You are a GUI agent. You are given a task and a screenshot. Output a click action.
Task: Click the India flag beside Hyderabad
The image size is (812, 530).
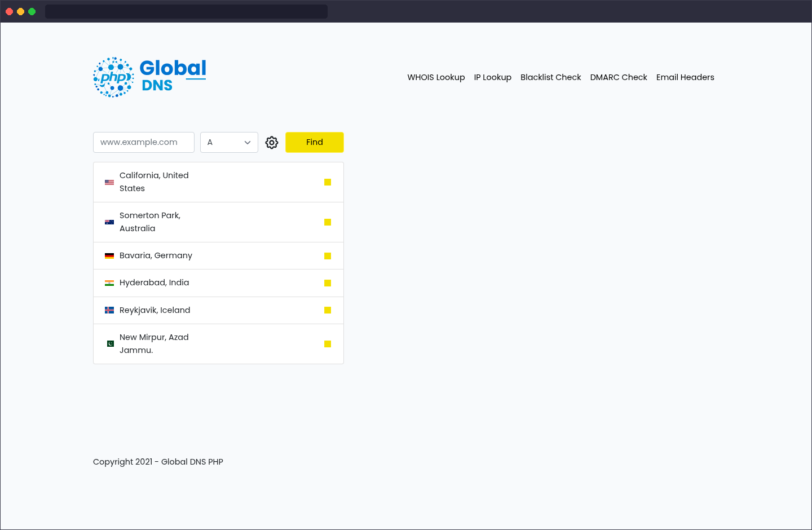click(x=109, y=282)
